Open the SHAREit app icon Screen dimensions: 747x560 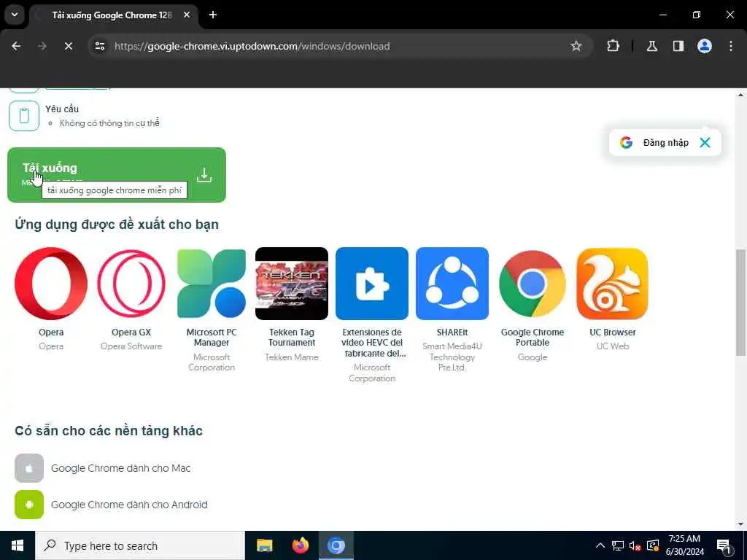452,284
